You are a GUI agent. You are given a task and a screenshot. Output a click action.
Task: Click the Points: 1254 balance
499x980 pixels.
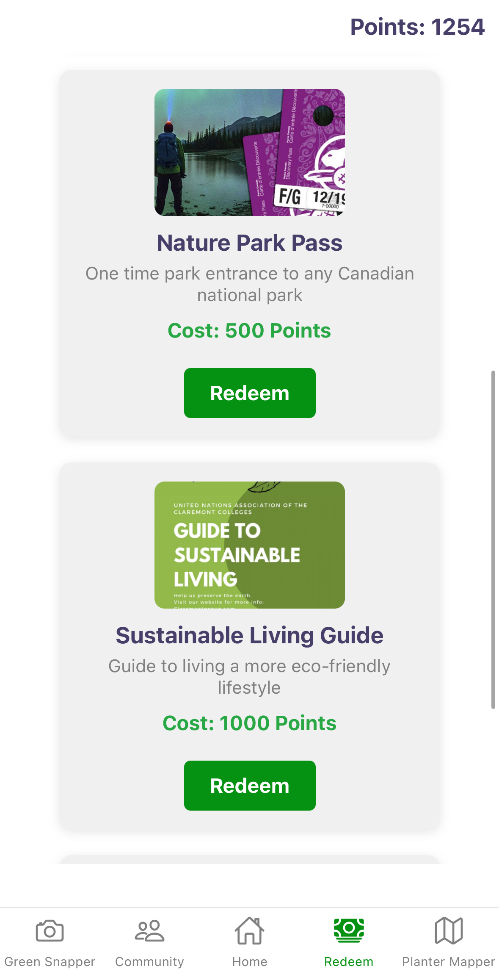417,27
